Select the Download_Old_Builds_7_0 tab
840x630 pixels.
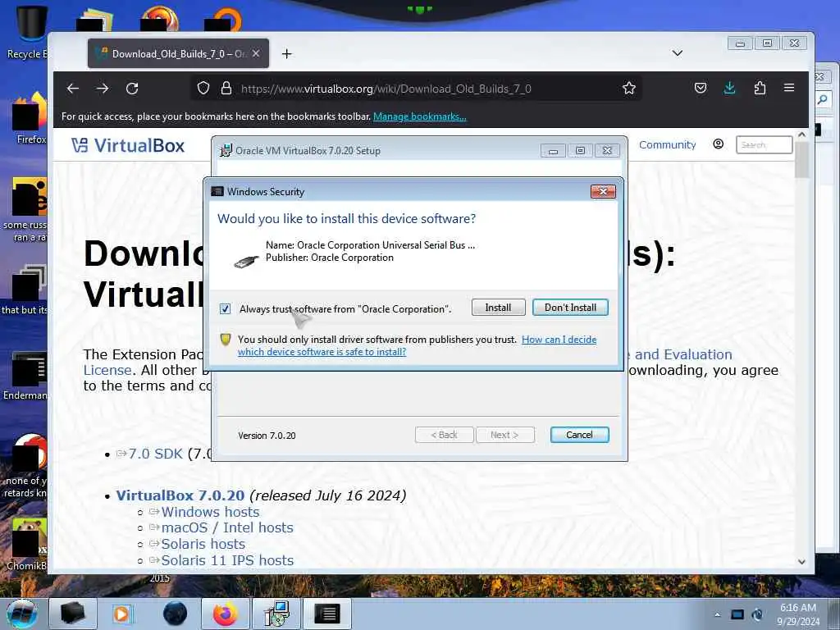(x=178, y=53)
